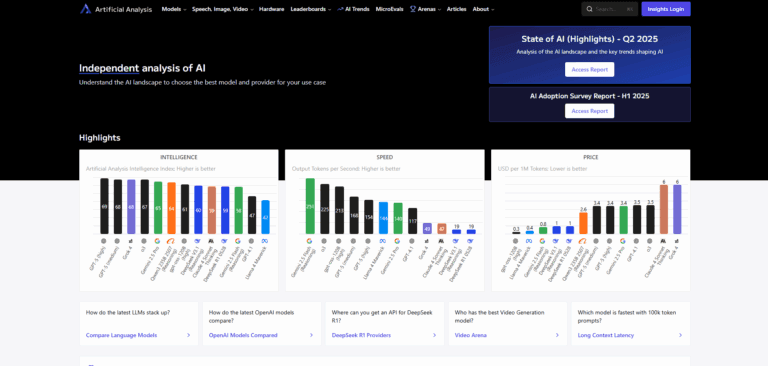
Task: Click the Arenas trophy icon
Action: pyautogui.click(x=413, y=9)
